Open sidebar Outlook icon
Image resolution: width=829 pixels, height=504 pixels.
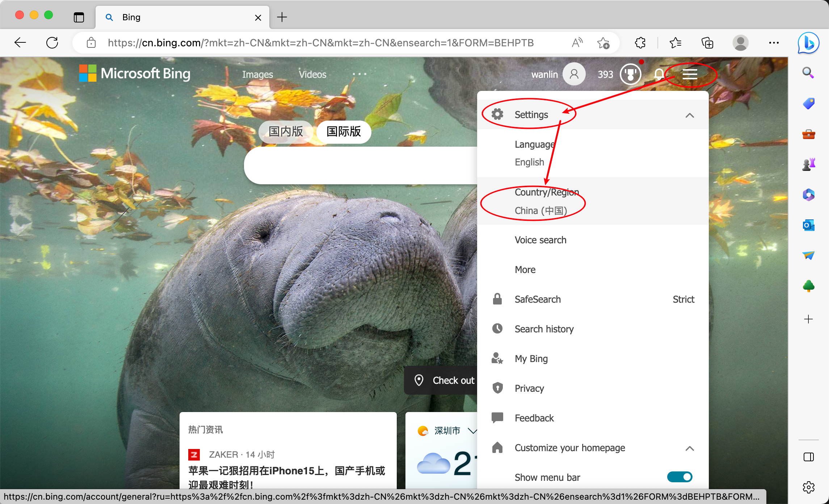click(808, 226)
